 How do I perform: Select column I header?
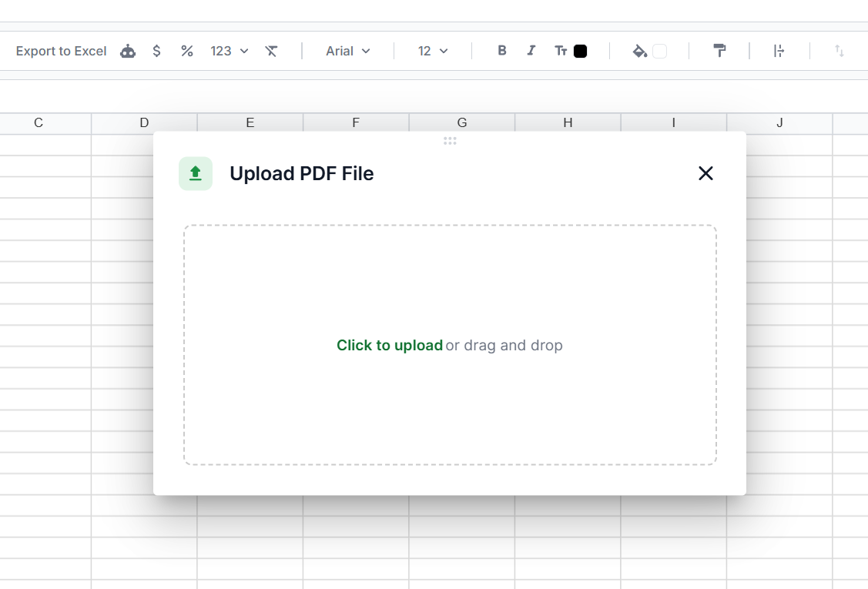click(674, 123)
